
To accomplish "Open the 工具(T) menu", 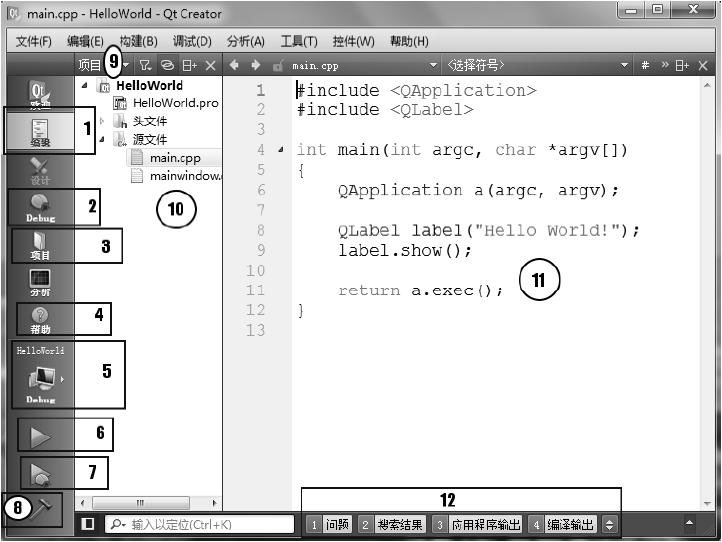I will [298, 41].
